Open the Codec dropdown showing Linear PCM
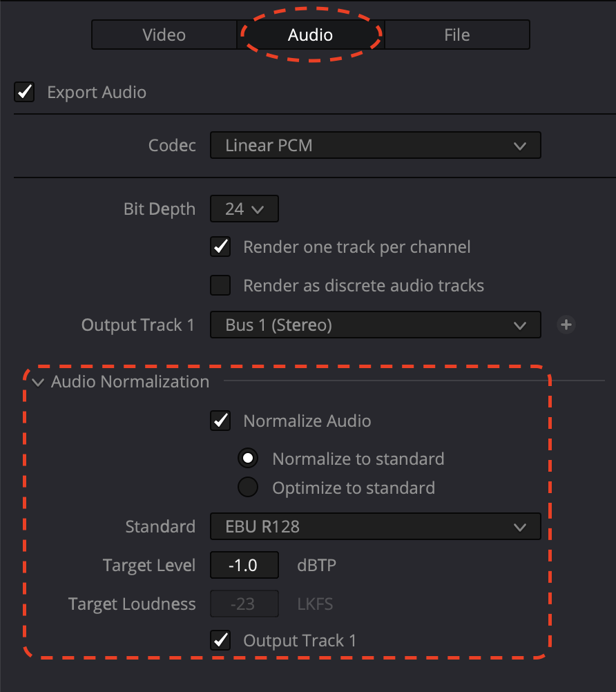The image size is (616, 692). click(375, 146)
